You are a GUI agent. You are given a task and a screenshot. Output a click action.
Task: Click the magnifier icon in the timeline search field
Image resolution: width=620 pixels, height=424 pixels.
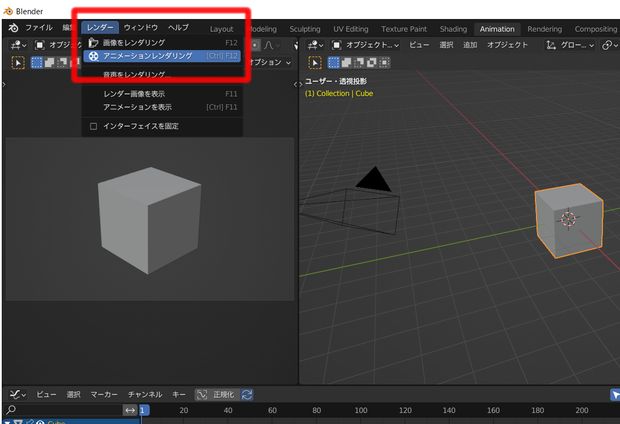(10, 410)
